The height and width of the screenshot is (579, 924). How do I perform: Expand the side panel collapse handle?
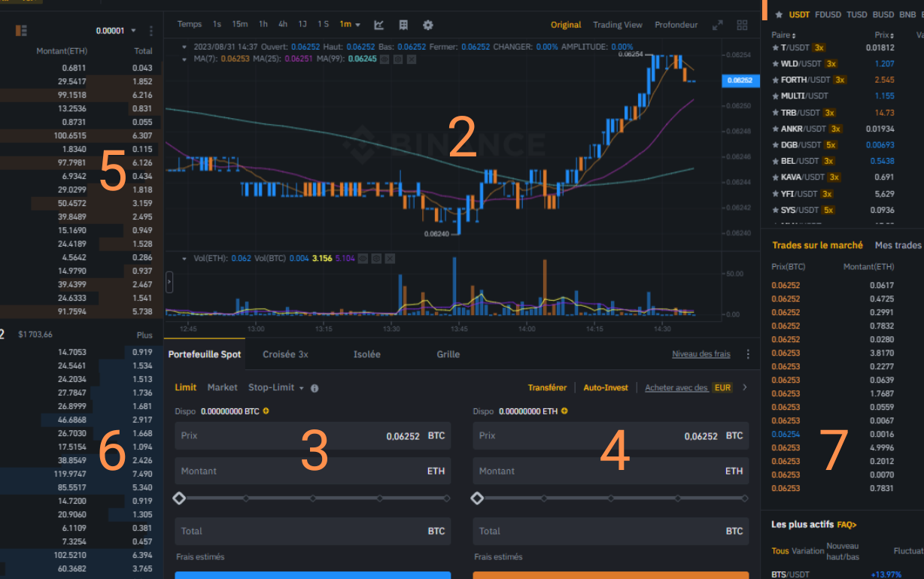[169, 283]
